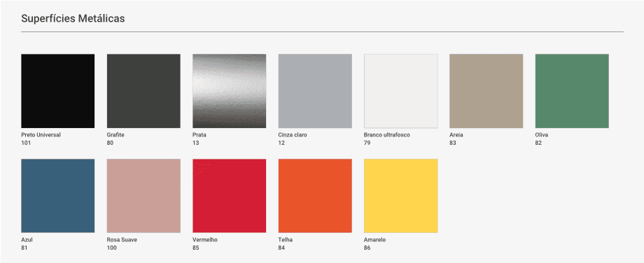Select the Cinza claro swatch

[x=315, y=91]
